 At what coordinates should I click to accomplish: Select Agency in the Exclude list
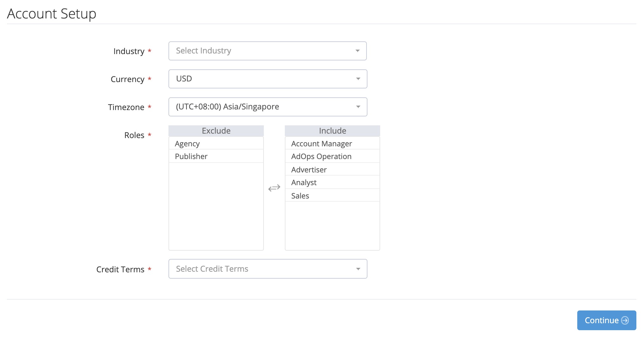(216, 144)
